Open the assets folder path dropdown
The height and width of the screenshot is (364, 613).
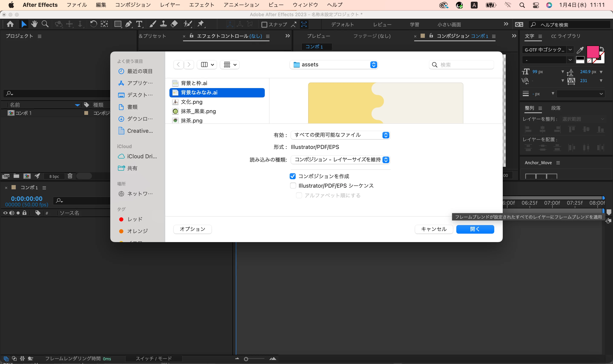point(334,65)
